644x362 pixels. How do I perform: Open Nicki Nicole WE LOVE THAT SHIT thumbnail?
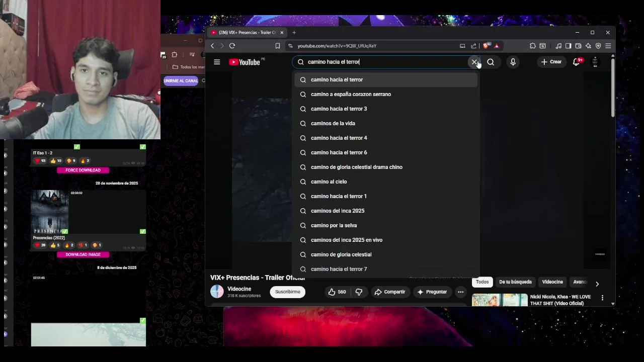tap(500, 300)
